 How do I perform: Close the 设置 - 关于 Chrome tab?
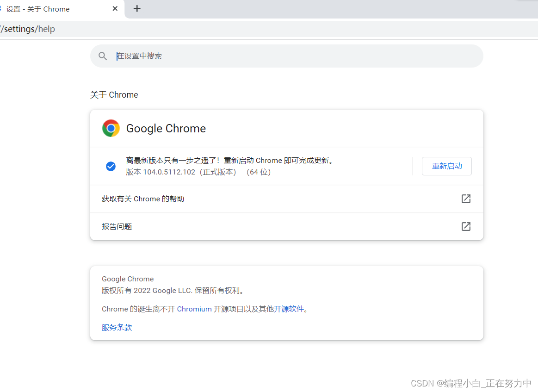point(115,9)
